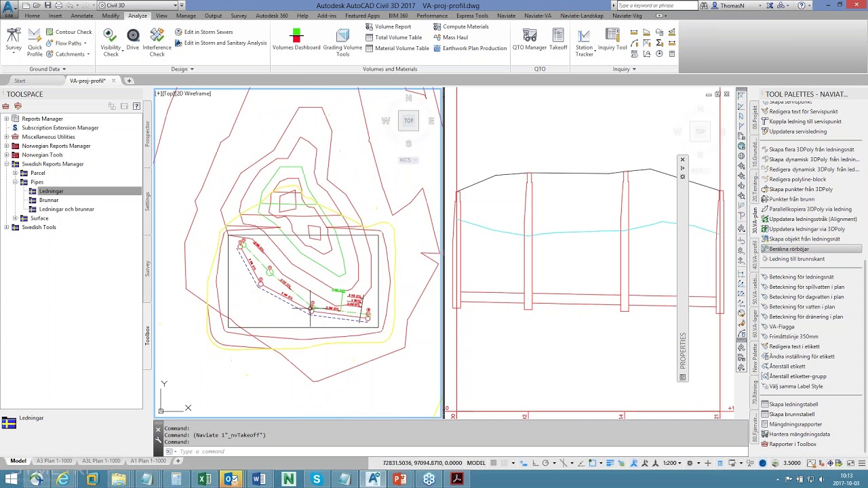Viewport: 868px width, 488px height.
Task: Expand the Design panel dropdown
Action: [x=182, y=69]
